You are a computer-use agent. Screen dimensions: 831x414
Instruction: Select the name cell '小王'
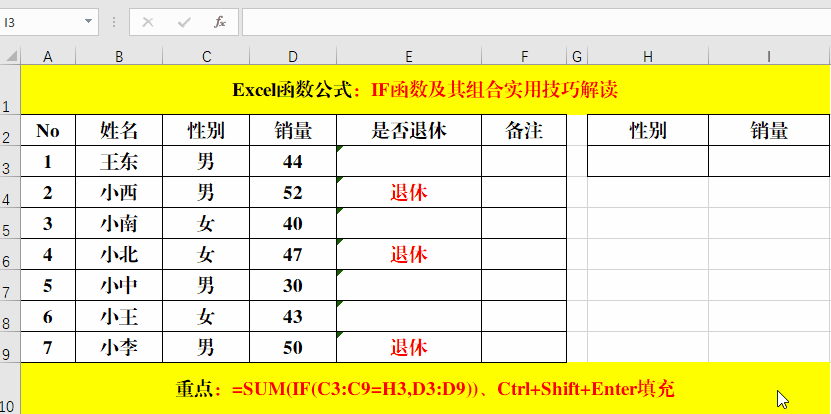coord(119,316)
